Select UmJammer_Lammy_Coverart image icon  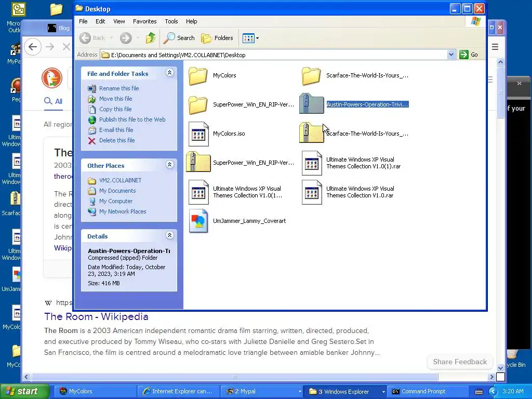pos(198,221)
